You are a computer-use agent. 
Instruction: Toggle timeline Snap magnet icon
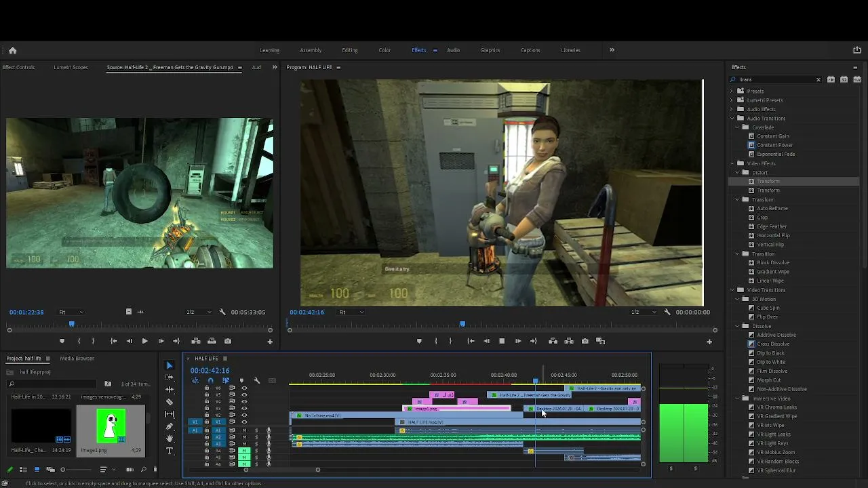[210, 380]
